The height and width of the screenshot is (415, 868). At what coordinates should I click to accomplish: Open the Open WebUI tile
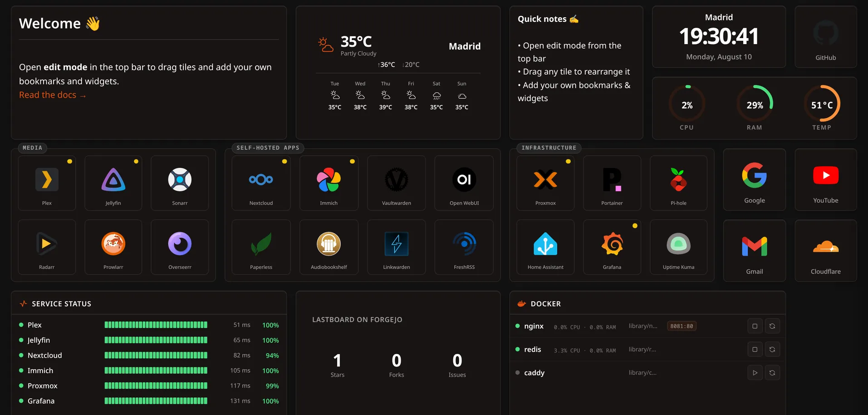(x=464, y=183)
